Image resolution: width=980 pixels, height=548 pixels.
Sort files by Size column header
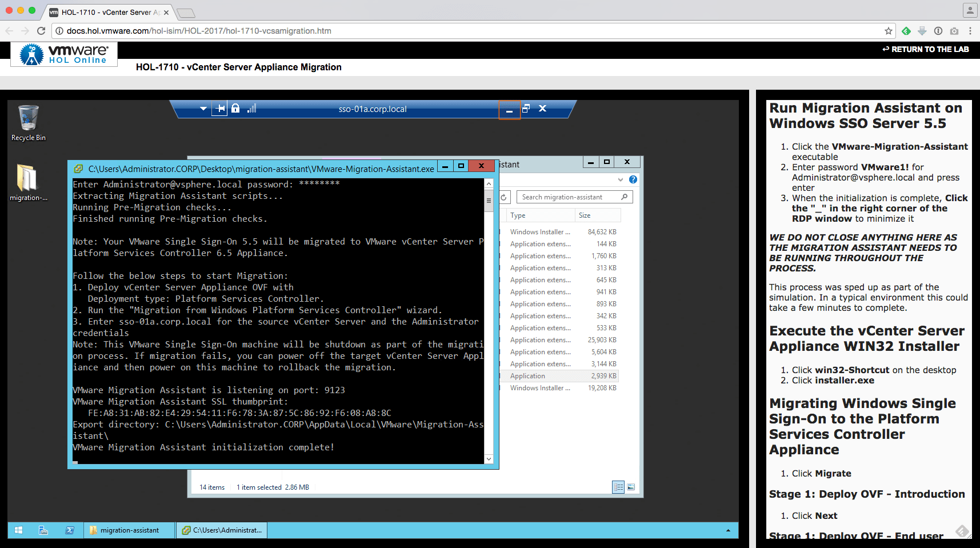[x=598, y=215]
